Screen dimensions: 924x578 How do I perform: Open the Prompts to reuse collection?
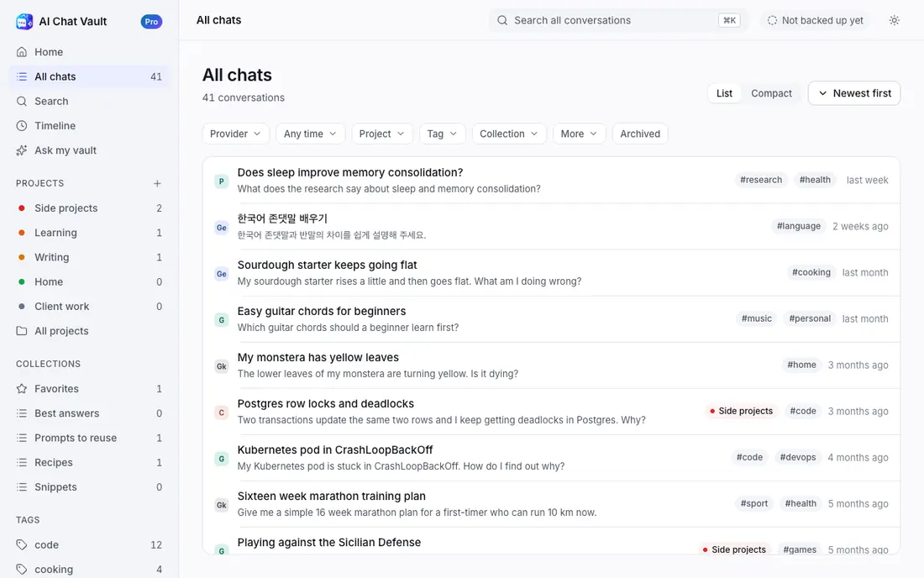89,438
